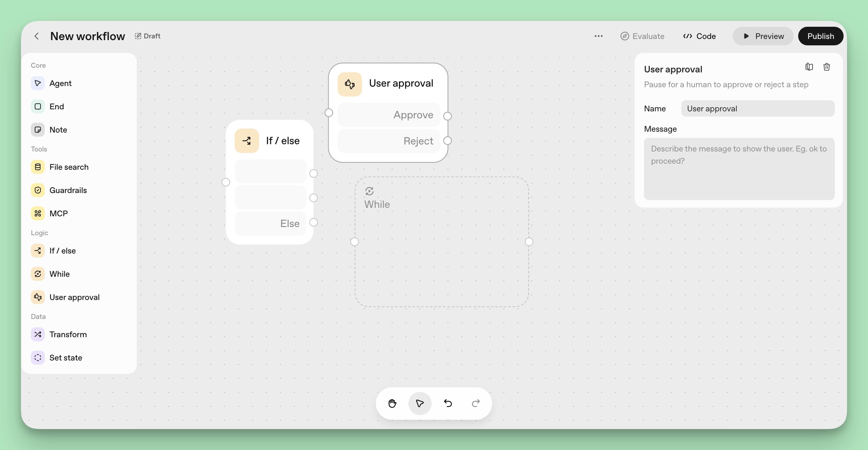Add a Guardrails node
The image size is (868, 450).
coord(68,190)
